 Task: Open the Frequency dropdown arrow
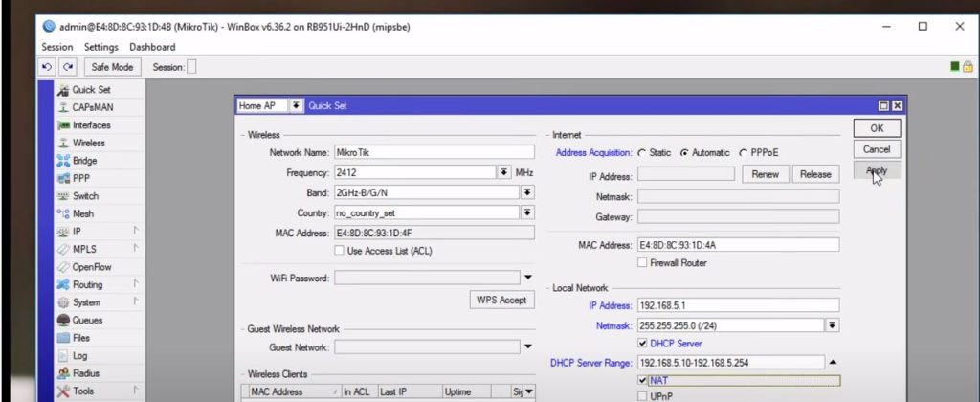tap(504, 172)
